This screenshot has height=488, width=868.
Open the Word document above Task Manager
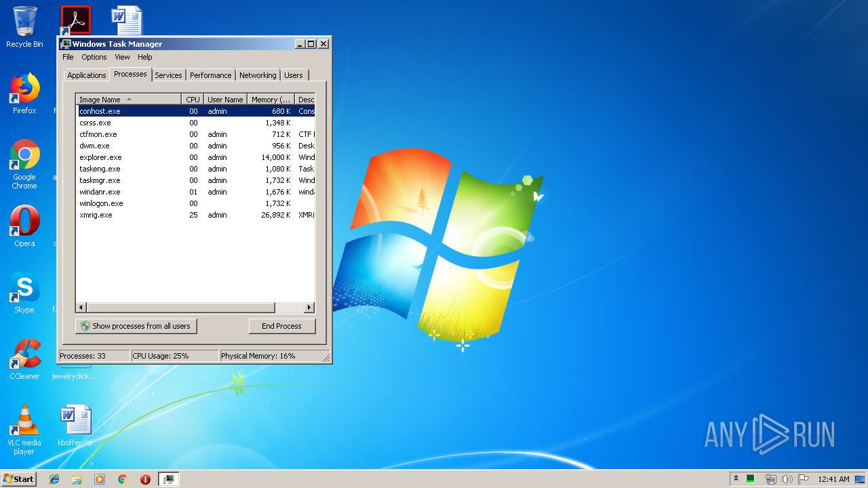click(127, 20)
